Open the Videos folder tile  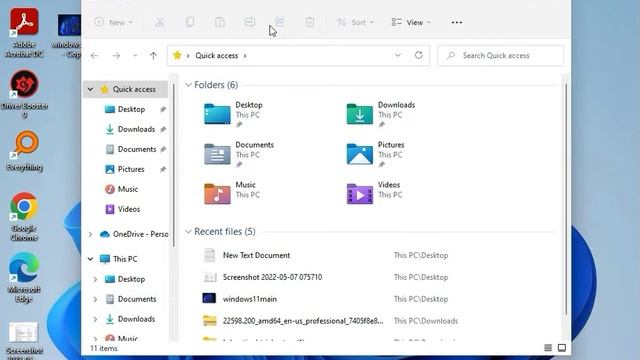click(x=375, y=193)
